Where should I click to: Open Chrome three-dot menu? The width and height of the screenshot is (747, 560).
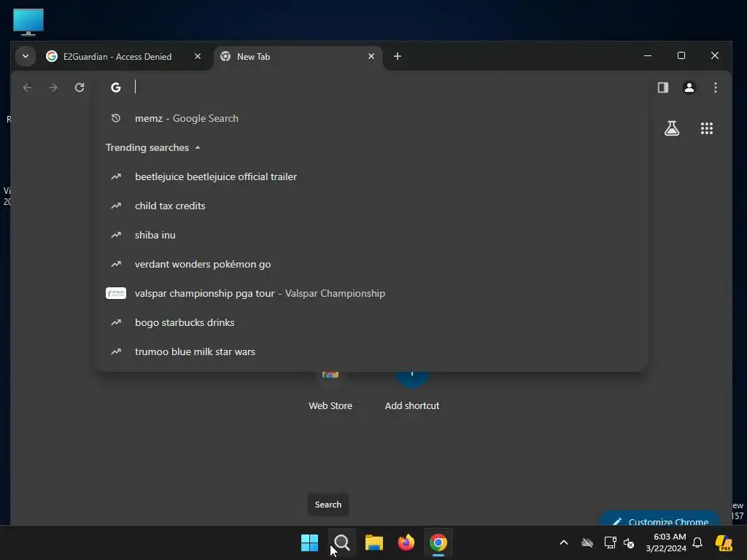click(x=716, y=87)
